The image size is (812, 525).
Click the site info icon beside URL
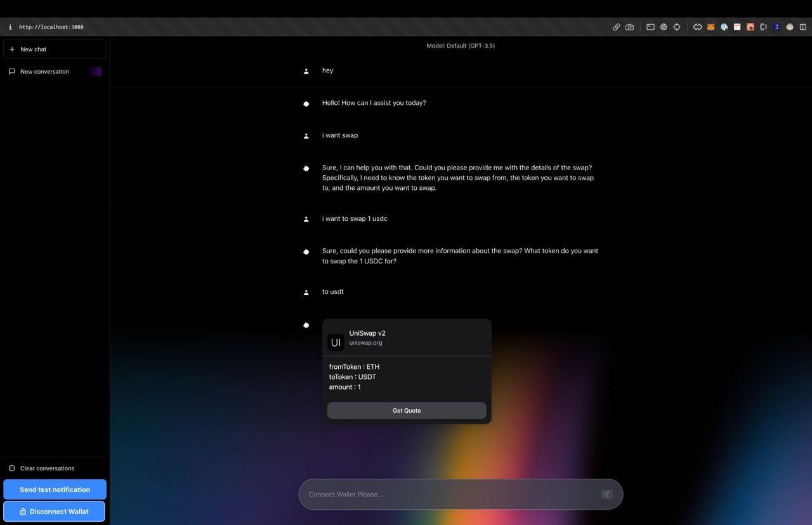(10, 27)
